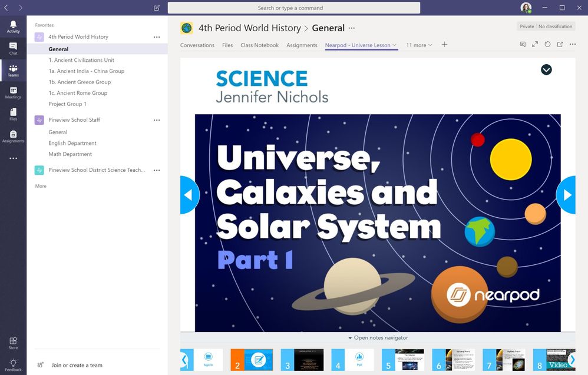Click the No classification label

coord(556,26)
